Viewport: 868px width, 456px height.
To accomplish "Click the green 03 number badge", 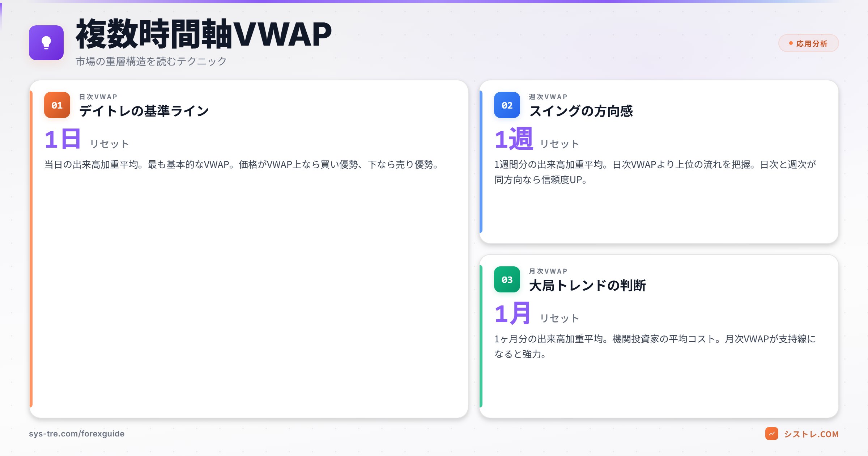I will click(507, 279).
